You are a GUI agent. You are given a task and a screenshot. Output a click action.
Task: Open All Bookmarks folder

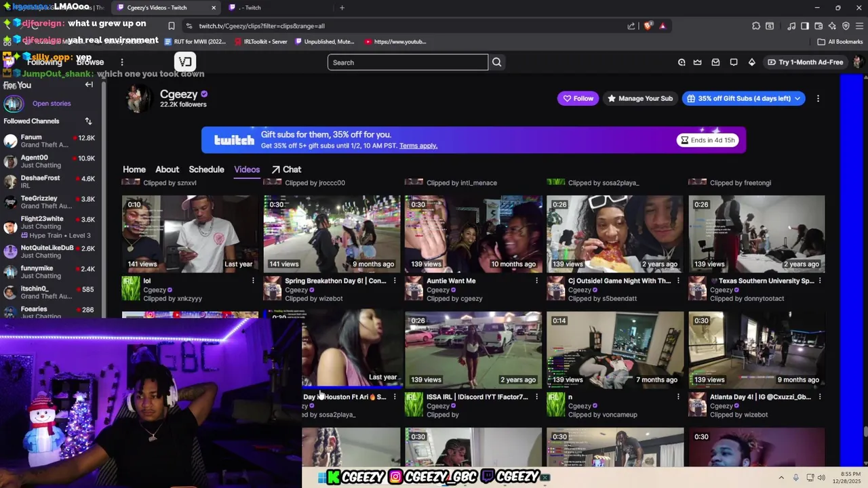click(840, 41)
